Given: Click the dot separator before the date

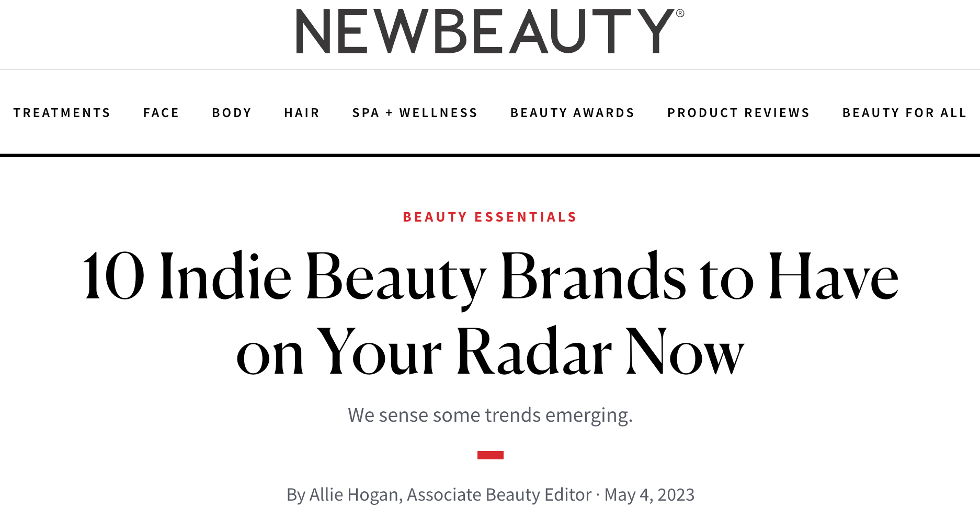Looking at the screenshot, I should click(598, 494).
